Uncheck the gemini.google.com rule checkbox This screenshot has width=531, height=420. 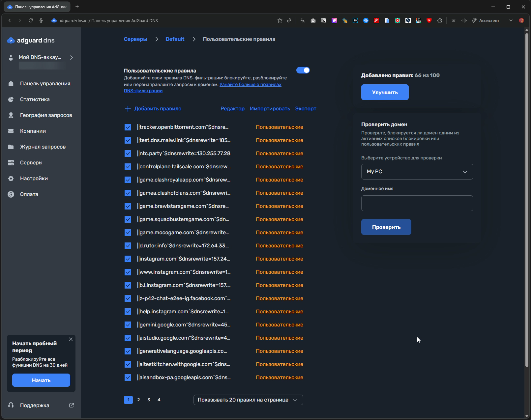click(128, 325)
